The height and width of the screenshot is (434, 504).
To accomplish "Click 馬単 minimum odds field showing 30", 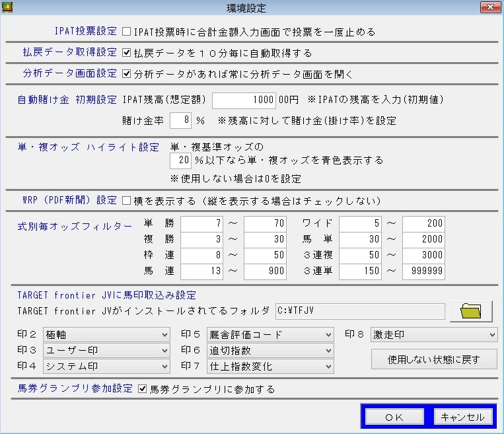I will tap(360, 239).
